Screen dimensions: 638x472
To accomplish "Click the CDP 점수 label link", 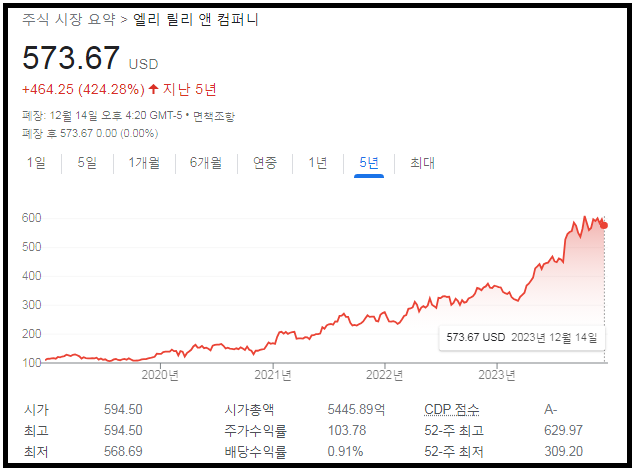I will pos(452,409).
